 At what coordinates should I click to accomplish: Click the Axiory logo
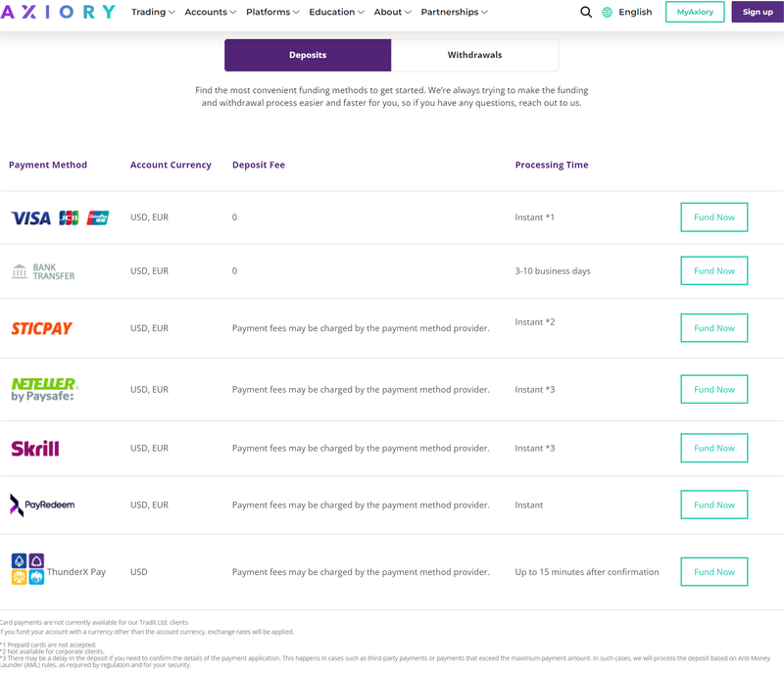[58, 12]
